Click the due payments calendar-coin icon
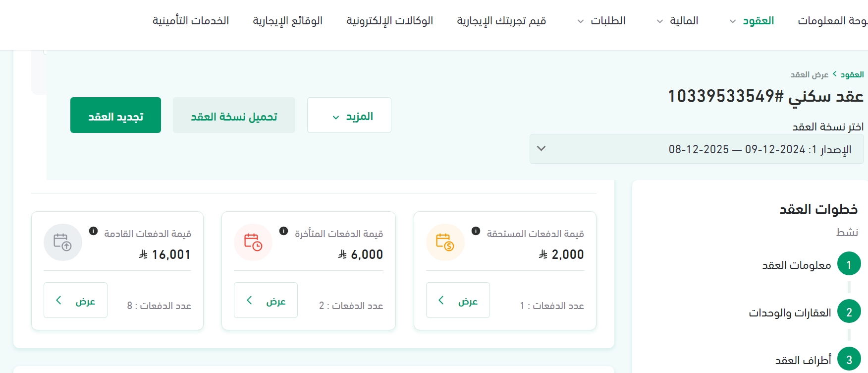 click(x=445, y=242)
